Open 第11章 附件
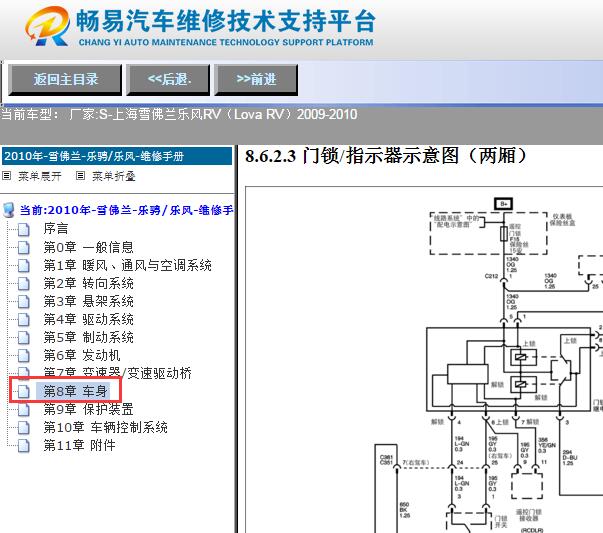 [79, 445]
